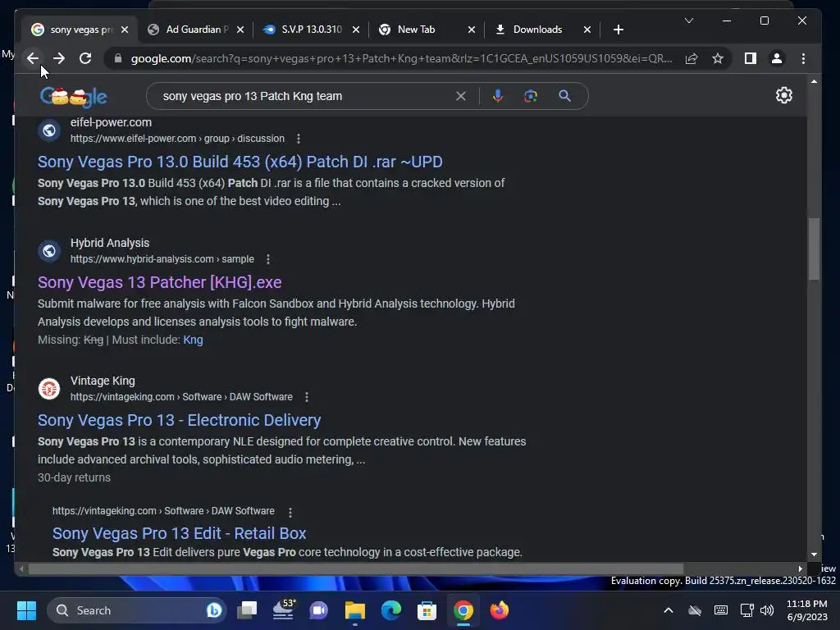Open the Windows Start menu
This screenshot has height=630, width=840.
pos(26,610)
